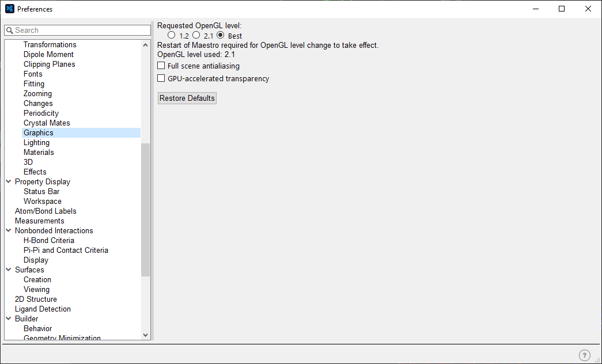Click the help question mark icon
Viewport: 602px width, 364px height.
click(x=584, y=355)
